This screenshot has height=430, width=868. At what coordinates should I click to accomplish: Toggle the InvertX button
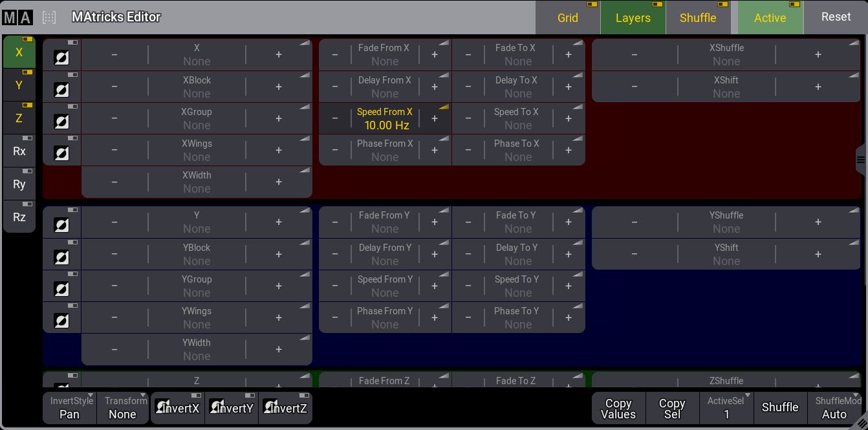click(178, 408)
